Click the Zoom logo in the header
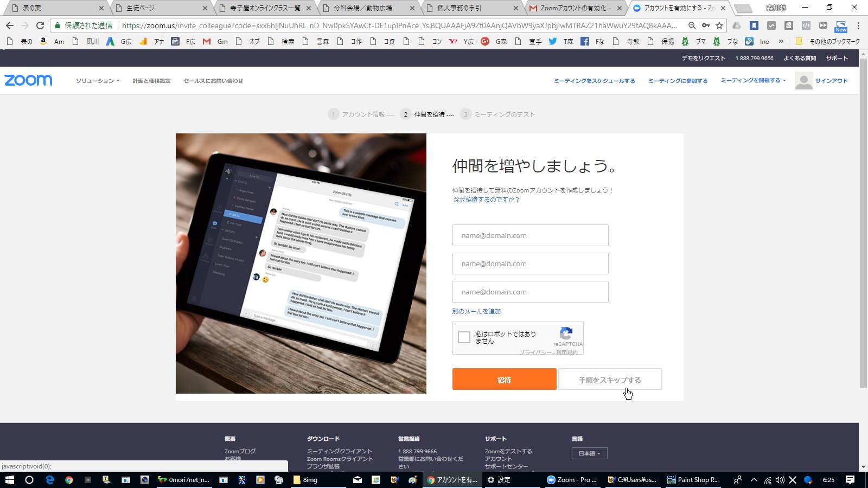Image resolution: width=868 pixels, height=488 pixels. [28, 80]
